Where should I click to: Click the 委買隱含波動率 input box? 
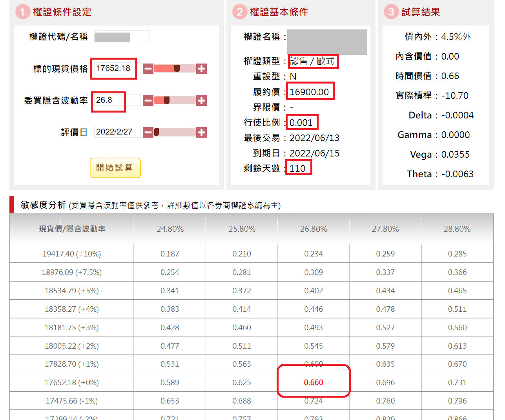point(116,100)
